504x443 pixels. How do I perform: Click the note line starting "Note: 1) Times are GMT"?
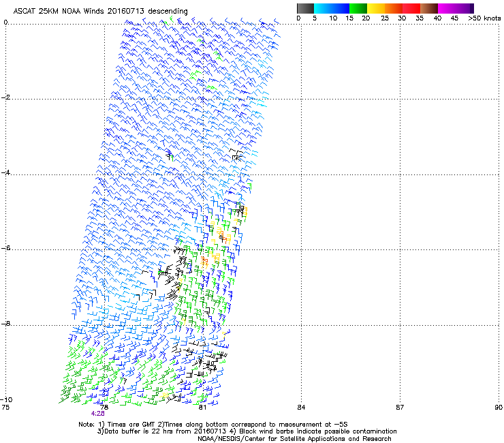[212, 425]
